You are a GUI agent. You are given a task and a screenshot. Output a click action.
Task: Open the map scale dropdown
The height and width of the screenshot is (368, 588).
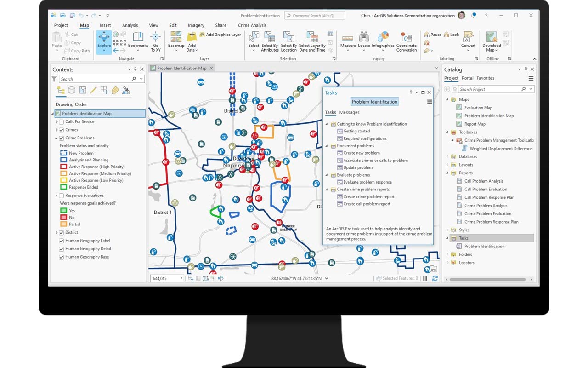[x=181, y=278]
